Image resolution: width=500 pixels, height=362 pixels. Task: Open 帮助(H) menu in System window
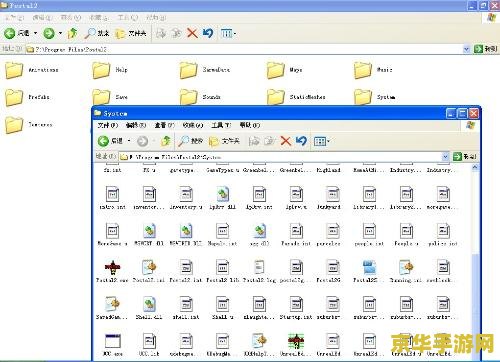250,125
